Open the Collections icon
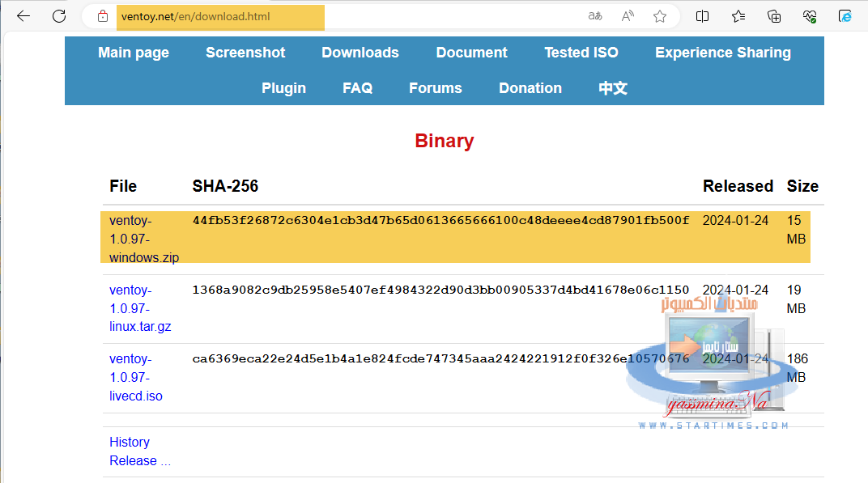 pos(774,16)
